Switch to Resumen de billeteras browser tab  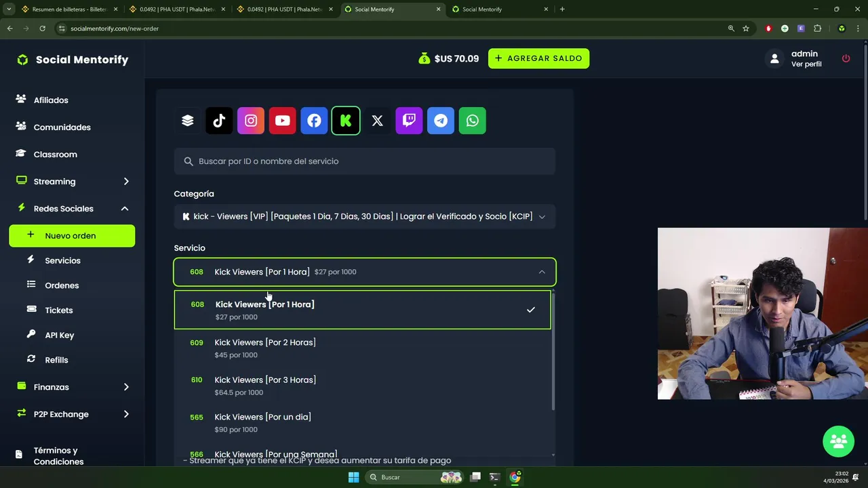[68, 9]
